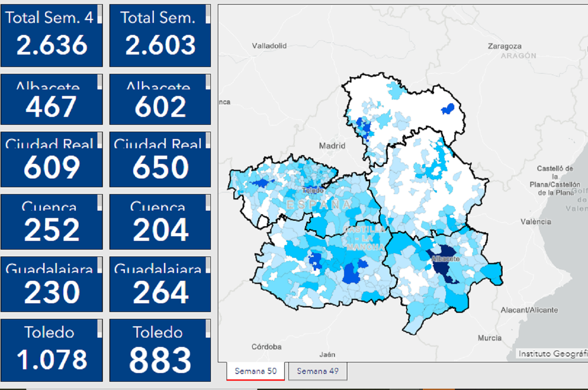This screenshot has width=588, height=390.
Task: Click the Alacant/Alicante map label
Action: pyautogui.click(x=529, y=310)
